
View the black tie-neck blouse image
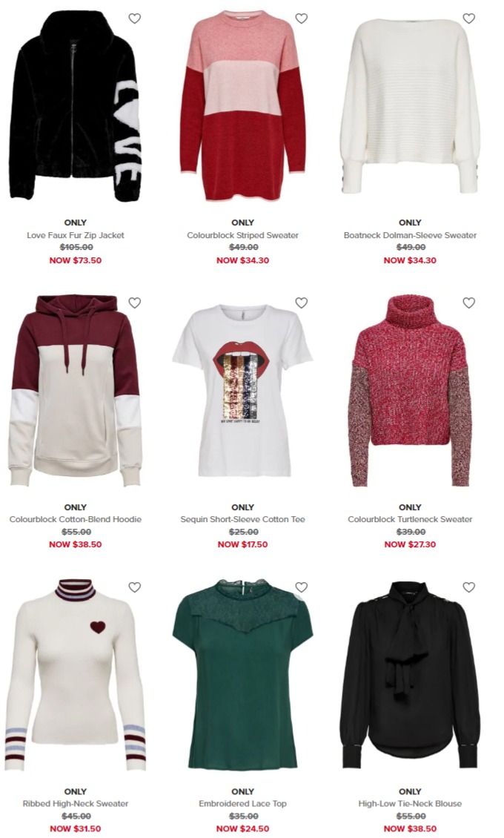410,674
